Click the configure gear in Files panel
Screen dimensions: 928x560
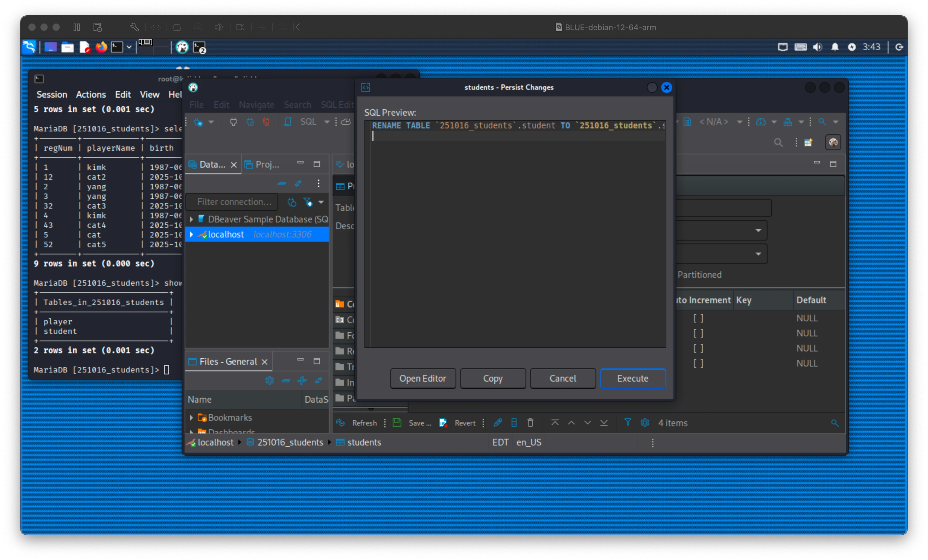(x=270, y=380)
